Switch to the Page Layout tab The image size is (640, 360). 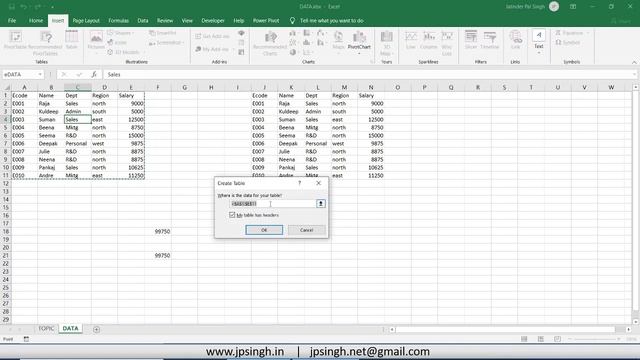[86, 20]
